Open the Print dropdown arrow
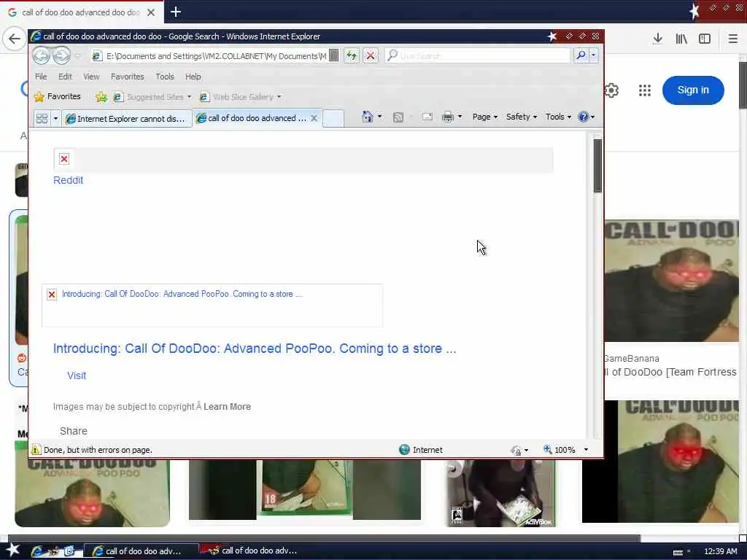Screen dimensions: 747x560 pyautogui.click(x=460, y=117)
